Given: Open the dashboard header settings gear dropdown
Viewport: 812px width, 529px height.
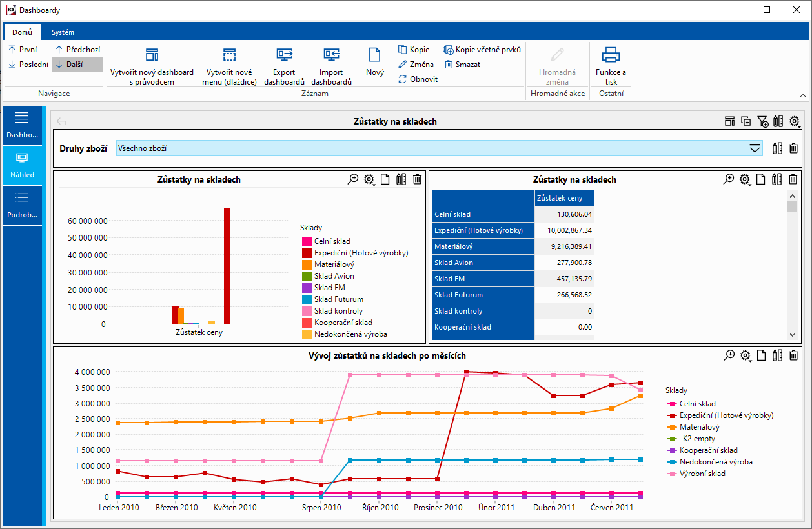Looking at the screenshot, I should point(795,121).
